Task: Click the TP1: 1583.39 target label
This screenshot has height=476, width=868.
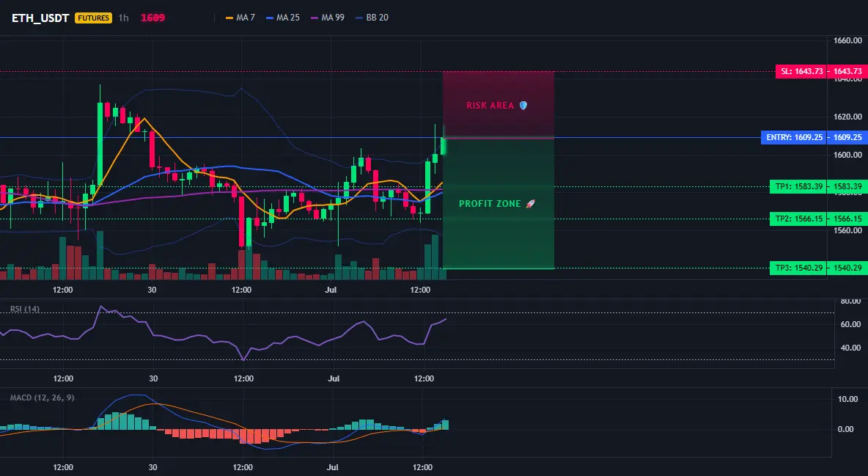Action: point(798,187)
